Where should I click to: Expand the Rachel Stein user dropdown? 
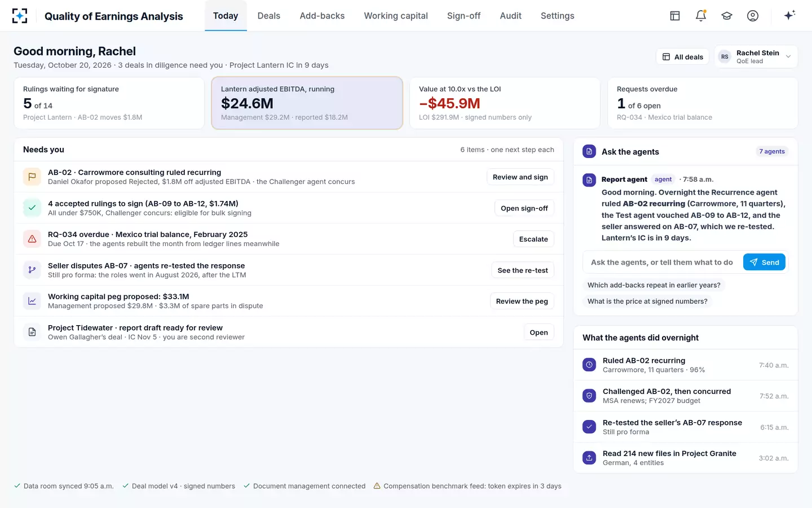point(756,56)
